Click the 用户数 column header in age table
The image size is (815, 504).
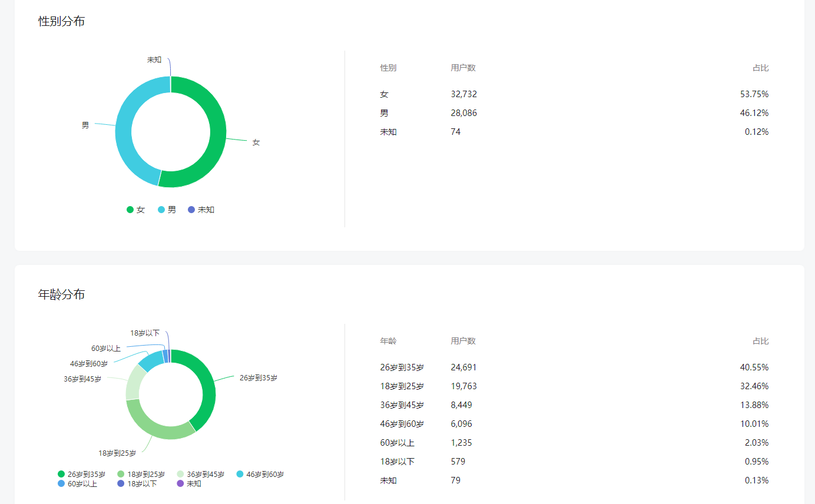pos(463,341)
